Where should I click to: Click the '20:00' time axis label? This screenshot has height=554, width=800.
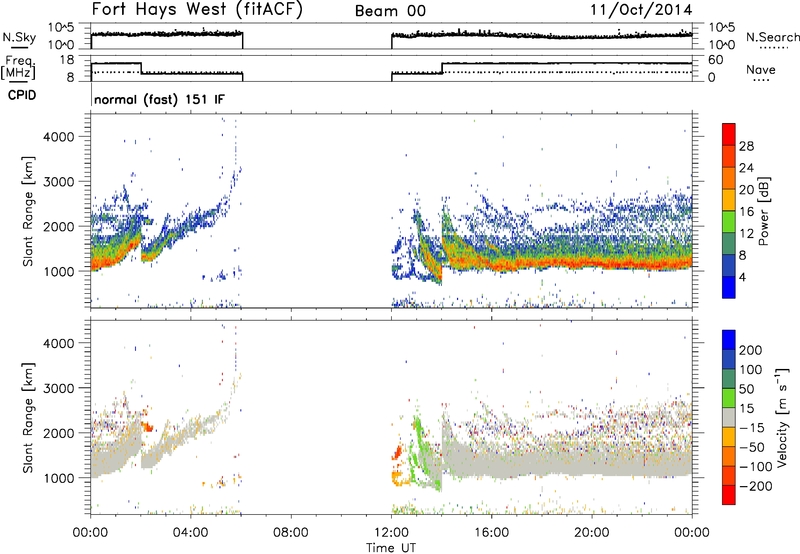[x=592, y=533]
